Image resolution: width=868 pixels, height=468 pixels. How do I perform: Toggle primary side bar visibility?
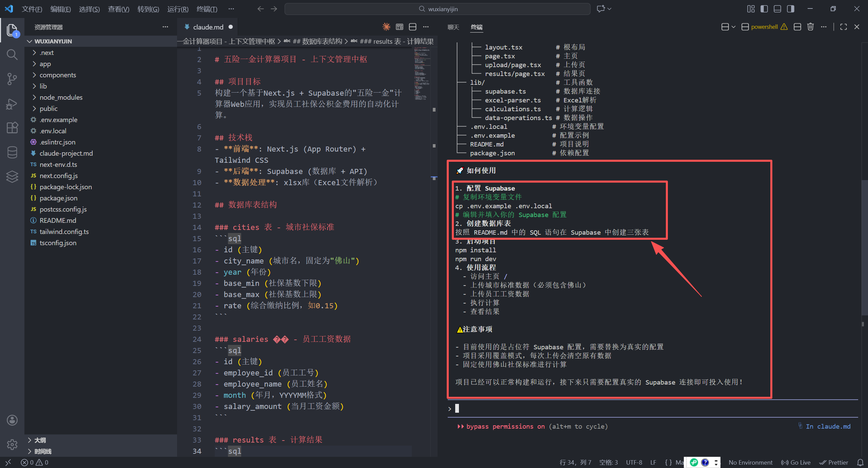tap(764, 9)
